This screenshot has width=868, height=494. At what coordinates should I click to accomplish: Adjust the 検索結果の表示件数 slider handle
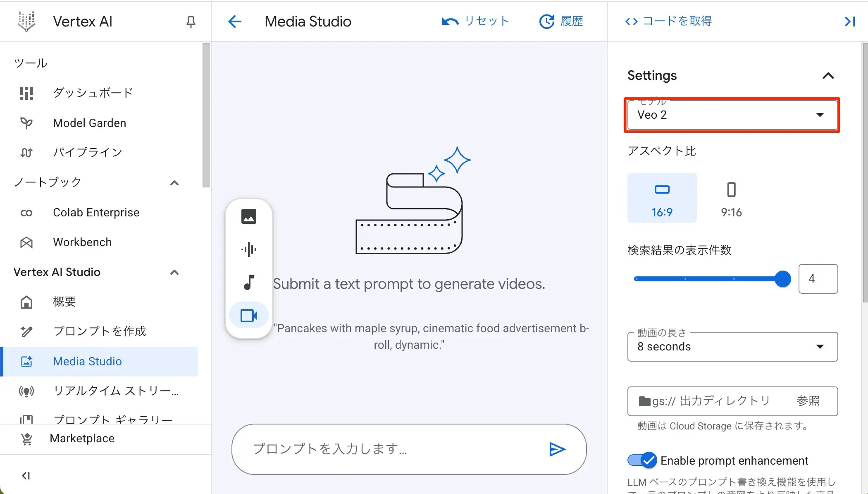tap(782, 279)
